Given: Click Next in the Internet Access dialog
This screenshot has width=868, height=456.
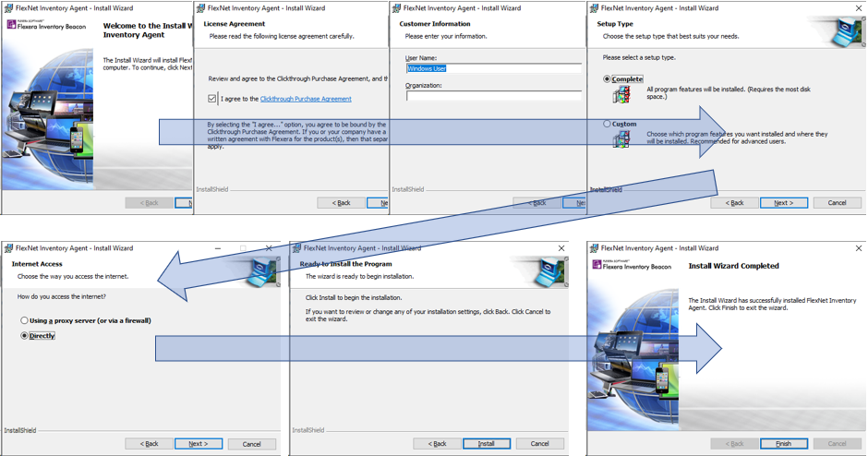Looking at the screenshot, I should (x=199, y=444).
